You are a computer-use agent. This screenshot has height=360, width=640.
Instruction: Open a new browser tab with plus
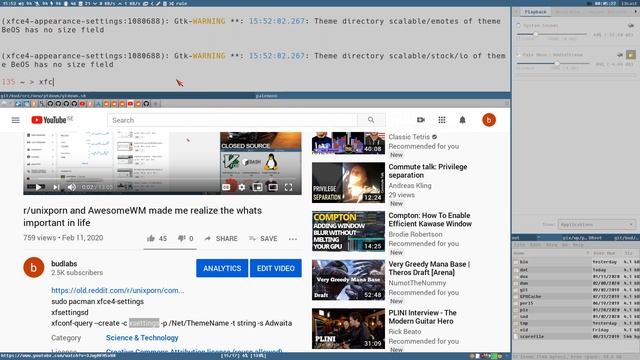pos(156,104)
